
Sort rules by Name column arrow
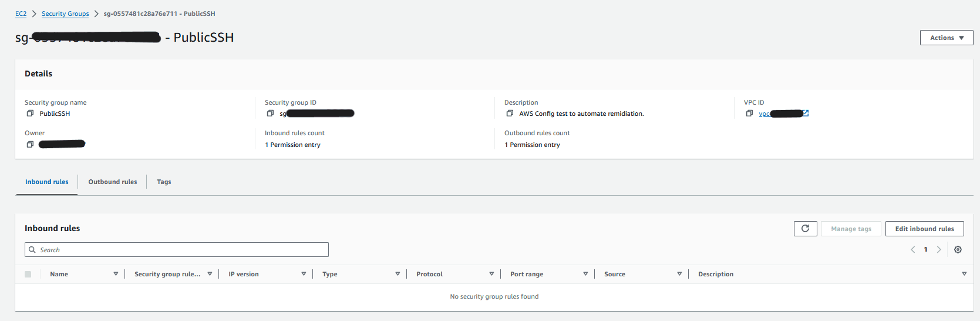116,274
